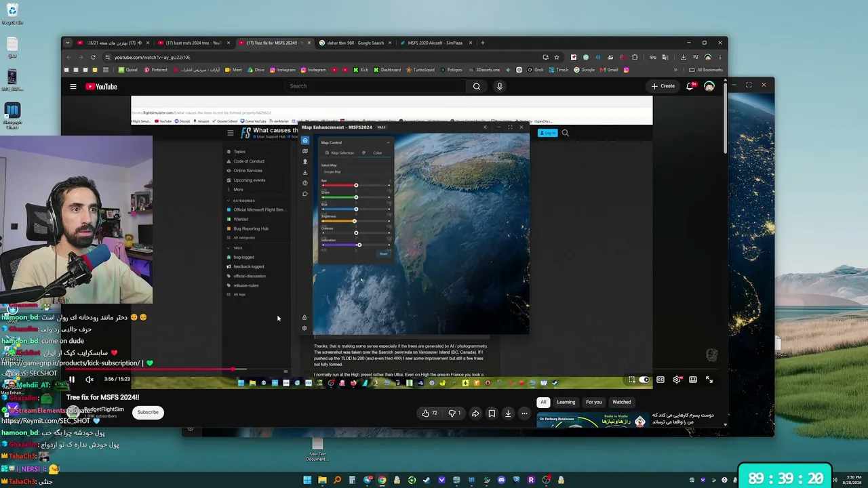The width and height of the screenshot is (868, 488).
Task: Open the TurboSquid bookmark
Action: click(420, 70)
